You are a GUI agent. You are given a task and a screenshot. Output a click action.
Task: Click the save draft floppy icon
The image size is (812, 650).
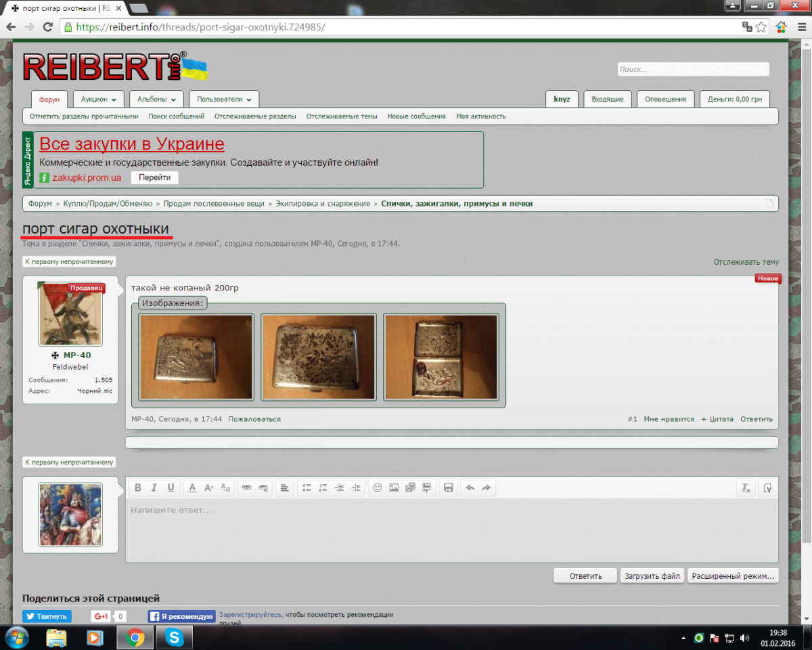point(447,487)
